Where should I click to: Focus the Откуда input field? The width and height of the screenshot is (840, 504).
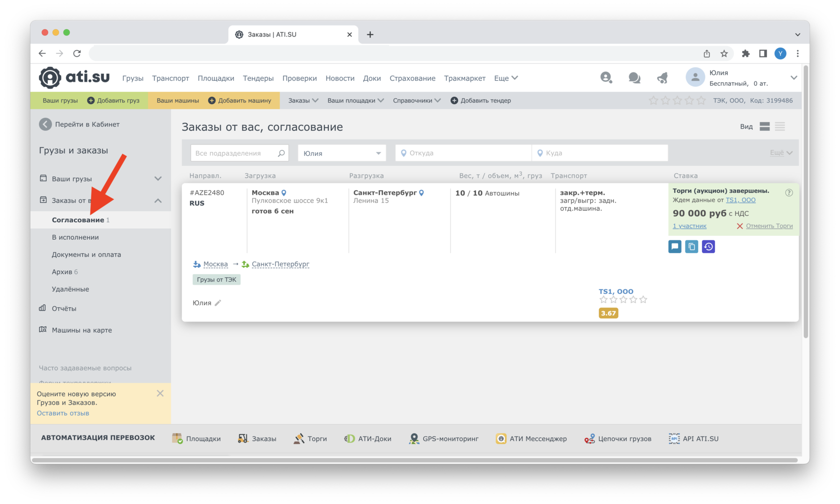coord(463,153)
